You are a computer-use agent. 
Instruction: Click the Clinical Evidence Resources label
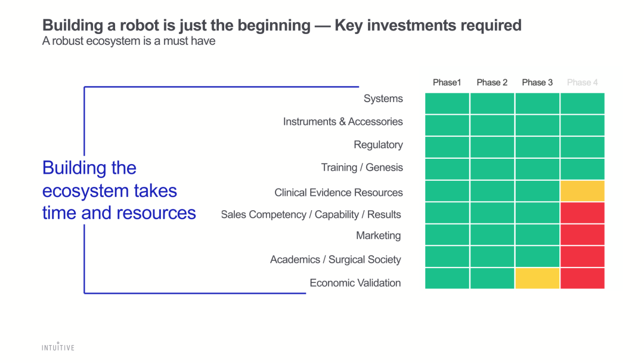tap(339, 192)
